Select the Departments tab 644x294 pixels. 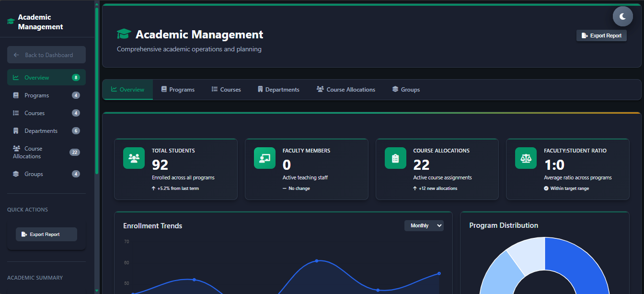pyautogui.click(x=278, y=90)
